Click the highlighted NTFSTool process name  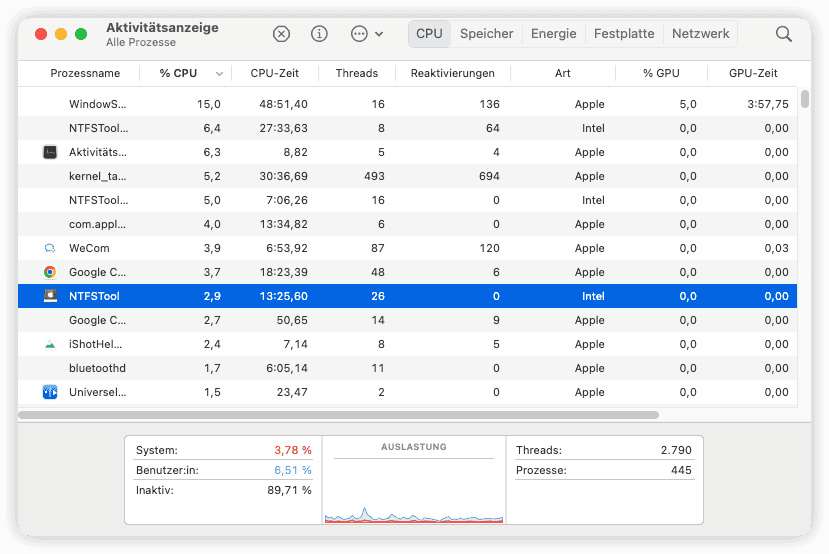94,297
